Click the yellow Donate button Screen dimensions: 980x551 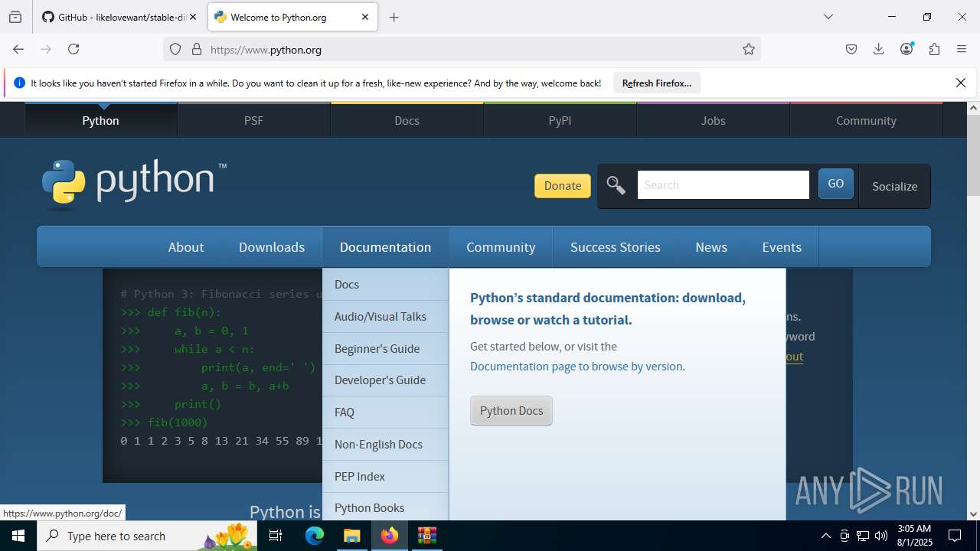pos(563,186)
